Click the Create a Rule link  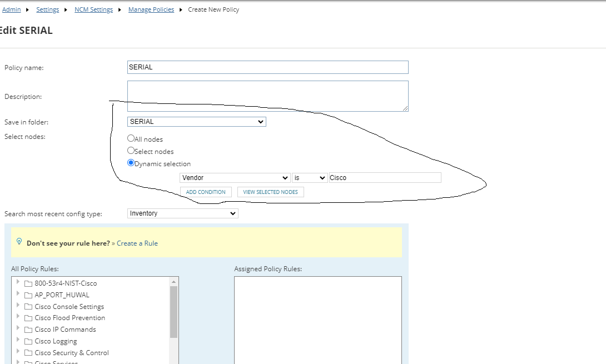tap(137, 243)
